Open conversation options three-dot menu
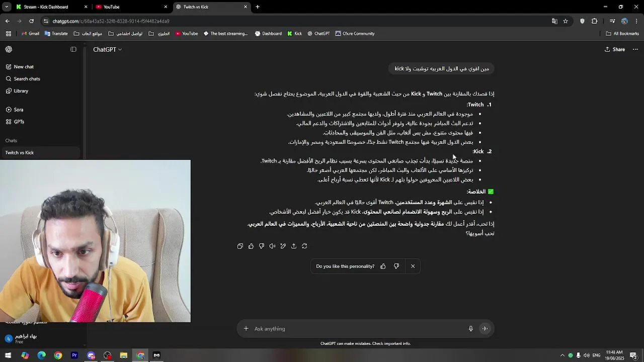 tap(635, 49)
